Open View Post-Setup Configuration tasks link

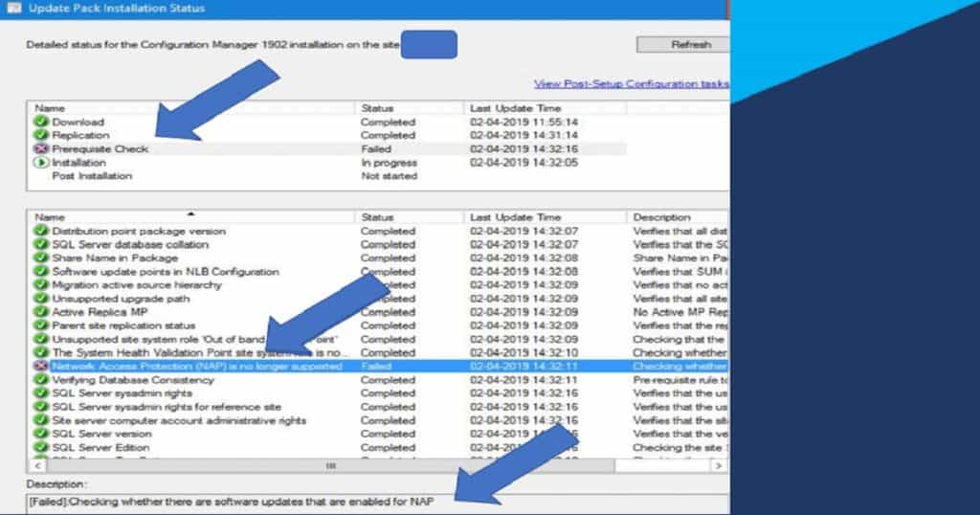coord(632,83)
